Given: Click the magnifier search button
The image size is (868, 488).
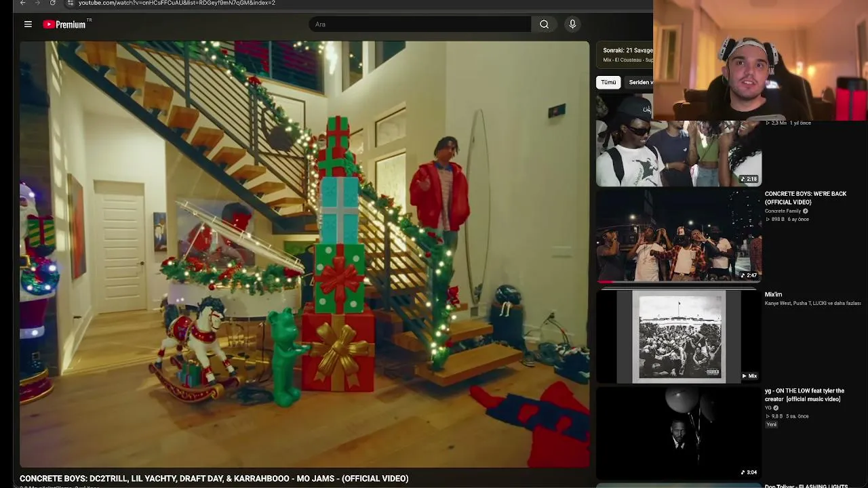Looking at the screenshot, I should [544, 24].
